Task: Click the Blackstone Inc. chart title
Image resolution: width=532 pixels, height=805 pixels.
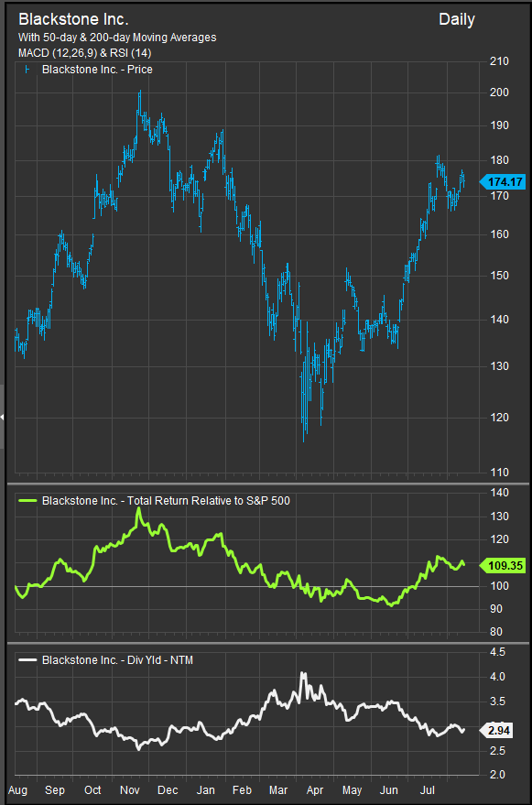Action: (x=73, y=20)
